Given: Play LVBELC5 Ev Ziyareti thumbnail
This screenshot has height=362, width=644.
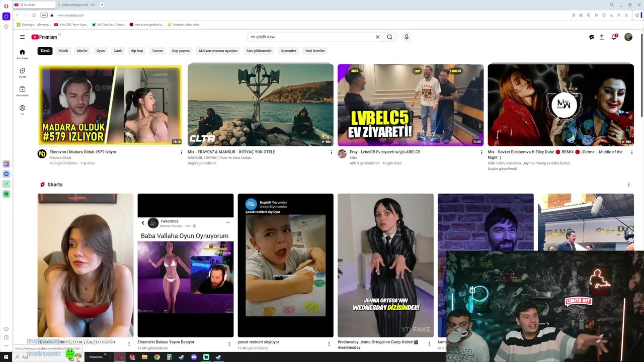Looking at the screenshot, I should 411,105.
